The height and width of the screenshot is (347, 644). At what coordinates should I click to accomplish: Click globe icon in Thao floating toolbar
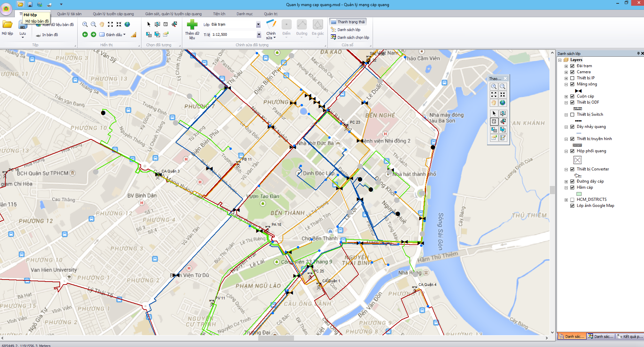pyautogui.click(x=503, y=103)
